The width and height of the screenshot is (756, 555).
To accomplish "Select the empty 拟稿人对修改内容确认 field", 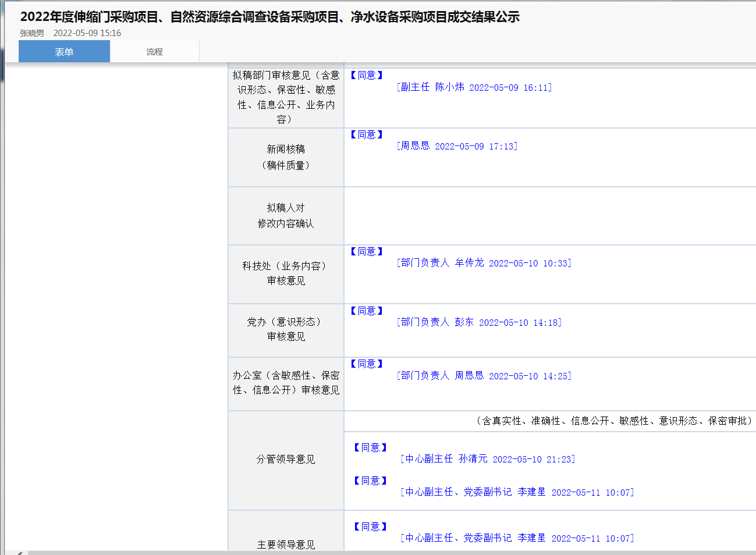I will (x=549, y=216).
